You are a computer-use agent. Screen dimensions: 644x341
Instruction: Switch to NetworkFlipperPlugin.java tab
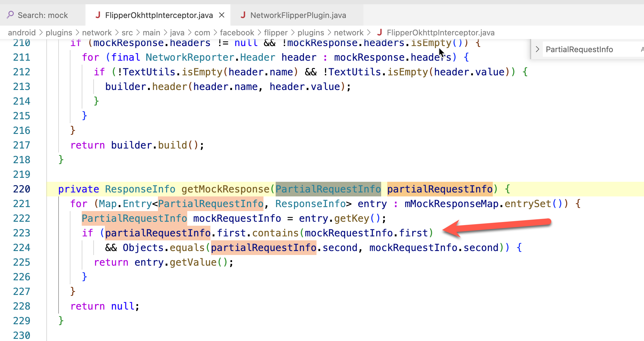298,15
